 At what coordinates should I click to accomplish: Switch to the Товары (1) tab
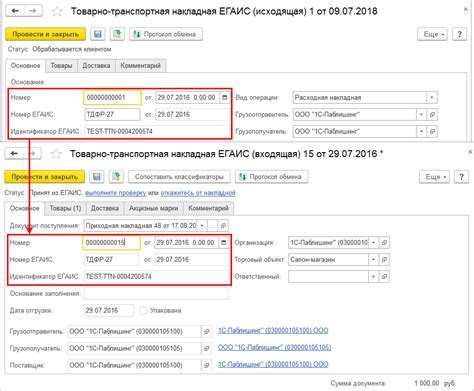point(65,208)
